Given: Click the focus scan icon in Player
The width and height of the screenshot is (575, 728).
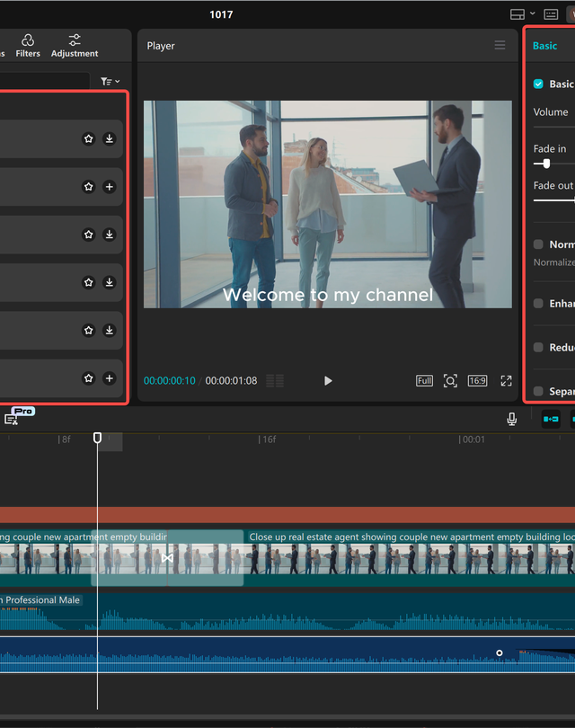Looking at the screenshot, I should point(450,381).
